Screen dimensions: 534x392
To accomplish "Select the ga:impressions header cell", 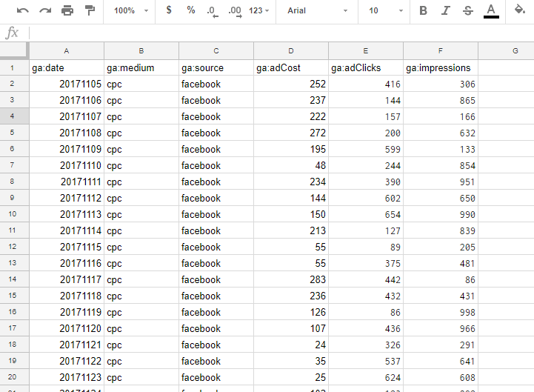I will point(441,67).
